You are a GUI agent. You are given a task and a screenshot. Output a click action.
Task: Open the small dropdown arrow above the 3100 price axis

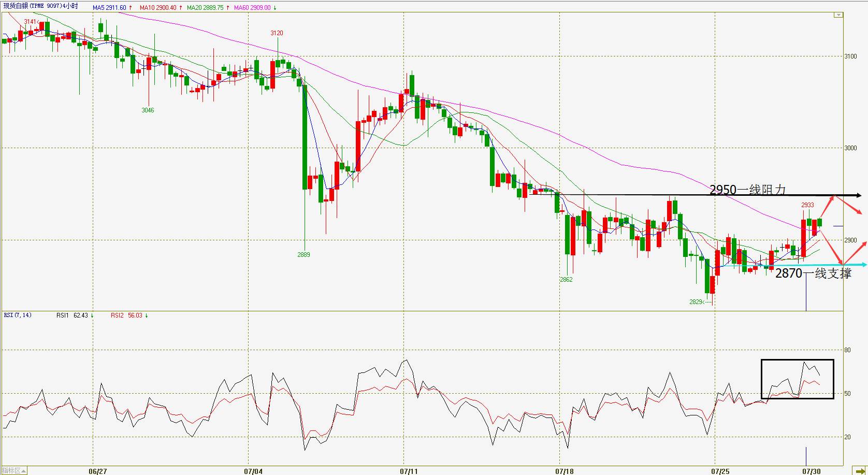coord(838,15)
